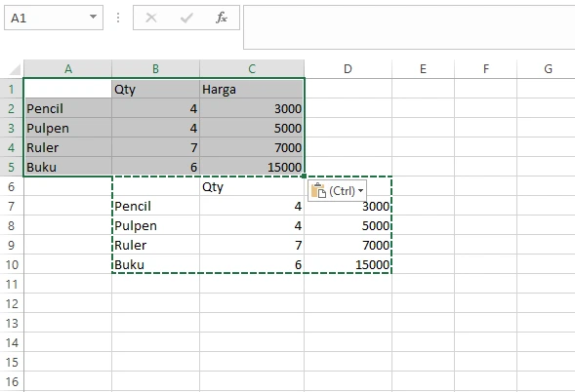The image size is (575, 392).
Task: Click the formula bar input area
Action: (409, 27)
